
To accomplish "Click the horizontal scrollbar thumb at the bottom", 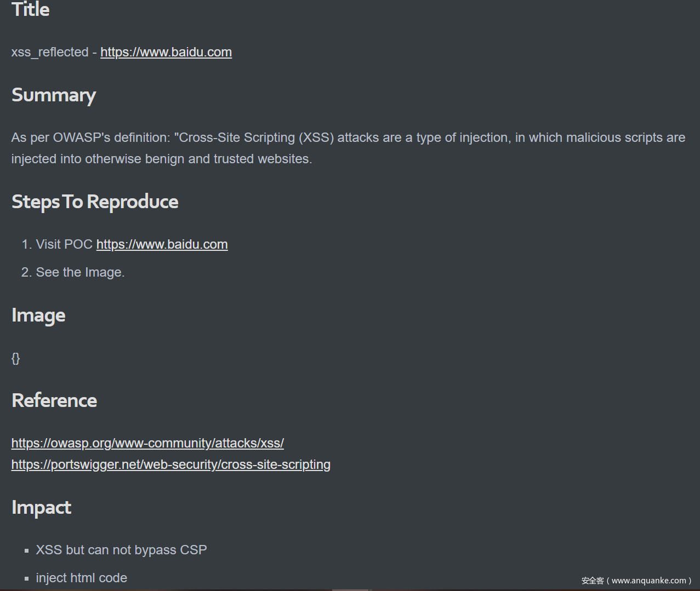I will (351, 590).
